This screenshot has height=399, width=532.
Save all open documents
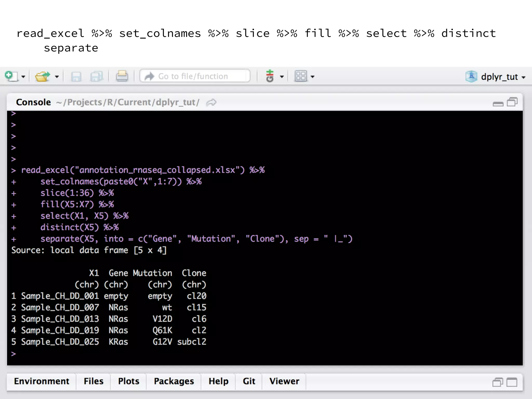(97, 77)
